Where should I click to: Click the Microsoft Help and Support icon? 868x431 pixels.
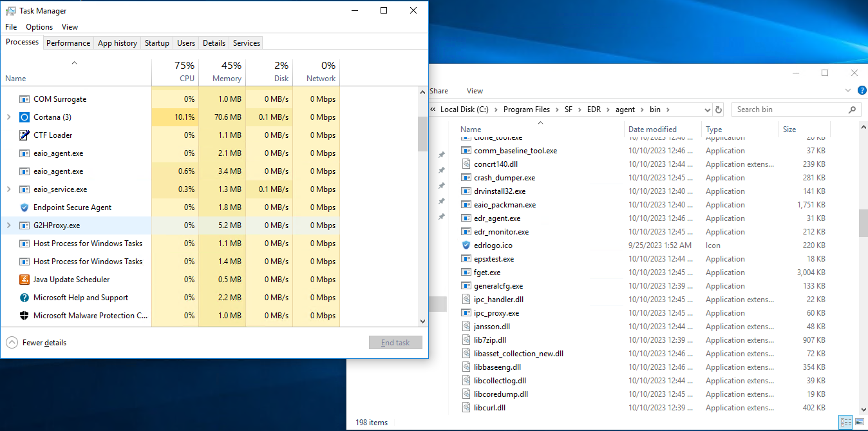[x=24, y=298]
